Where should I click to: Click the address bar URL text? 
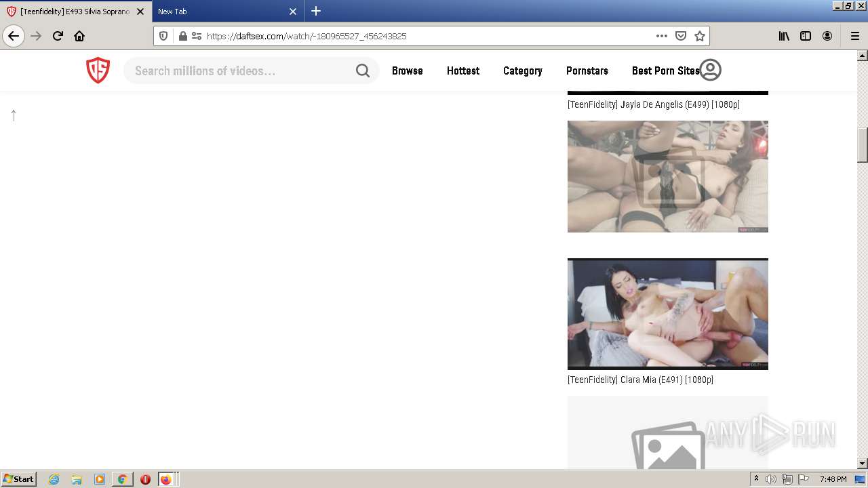tap(307, 36)
